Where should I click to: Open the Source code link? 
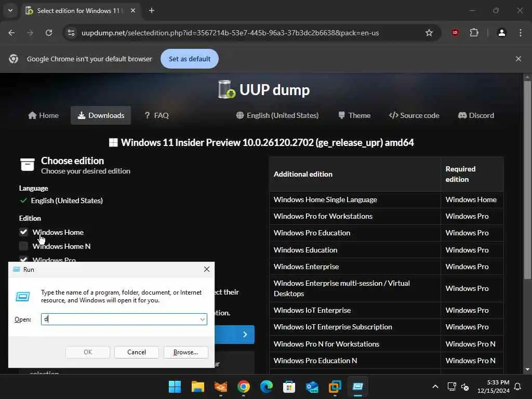click(414, 115)
